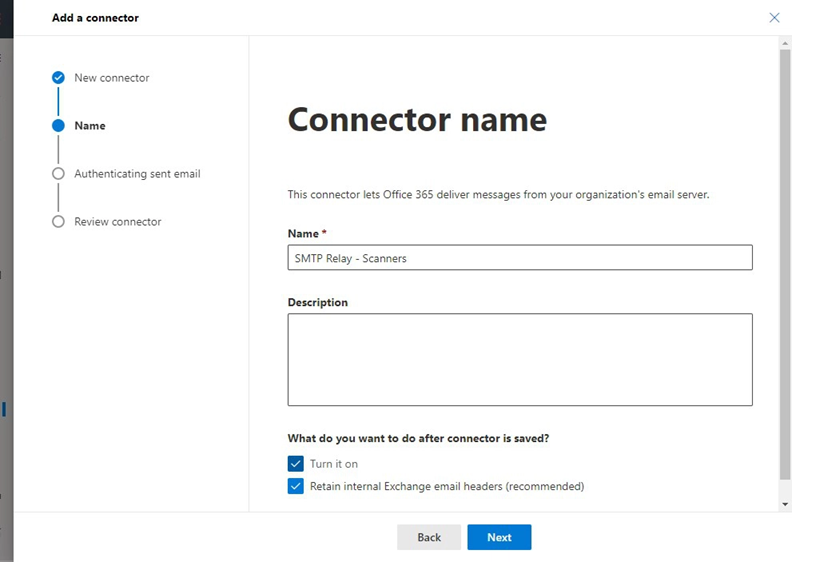
Task: Click the Description field label
Action: point(317,303)
